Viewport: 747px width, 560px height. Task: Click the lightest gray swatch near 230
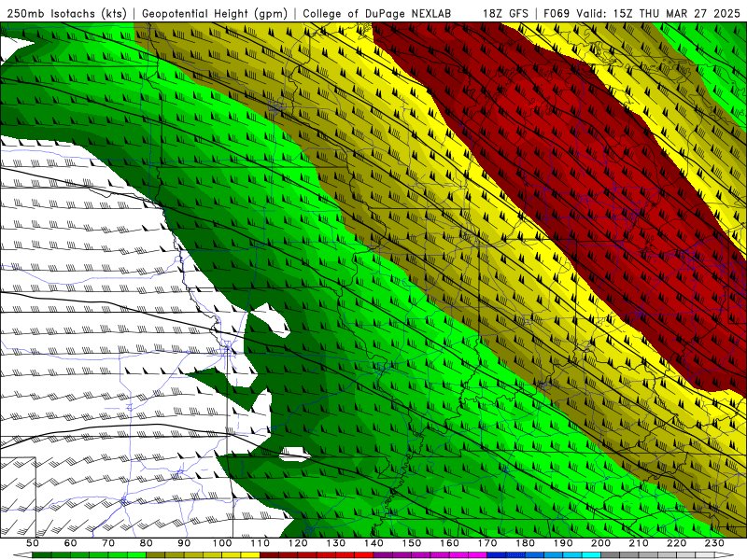point(705,554)
